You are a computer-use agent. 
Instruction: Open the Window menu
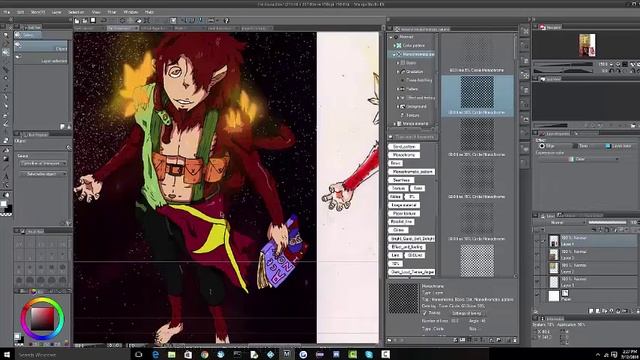[131, 12]
